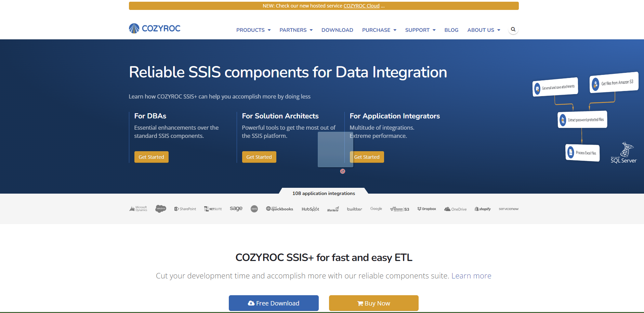Open the search magnifier icon
The height and width of the screenshot is (313, 644).
coord(513,29)
